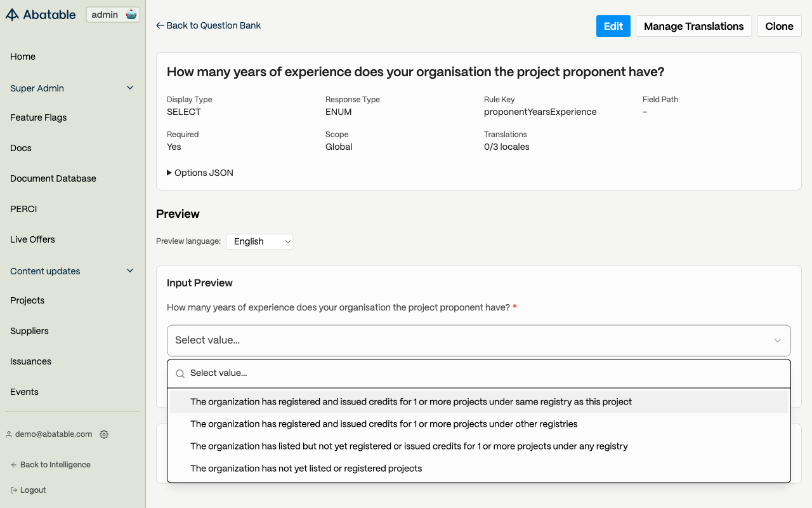Open Feature Flags in the sidebar
Image resolution: width=812 pixels, height=508 pixels.
point(38,117)
